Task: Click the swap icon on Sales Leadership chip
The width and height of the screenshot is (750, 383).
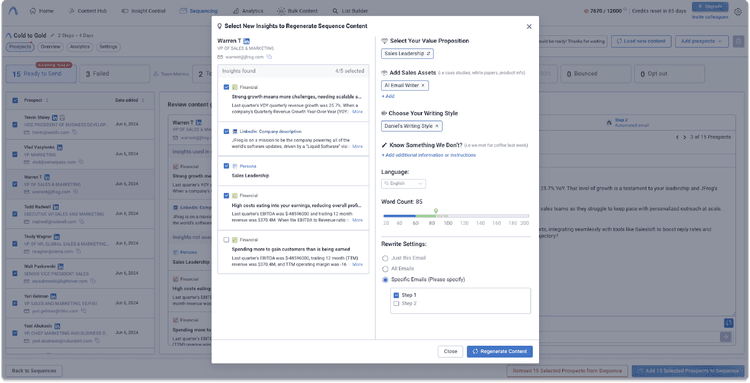Action: coord(429,54)
